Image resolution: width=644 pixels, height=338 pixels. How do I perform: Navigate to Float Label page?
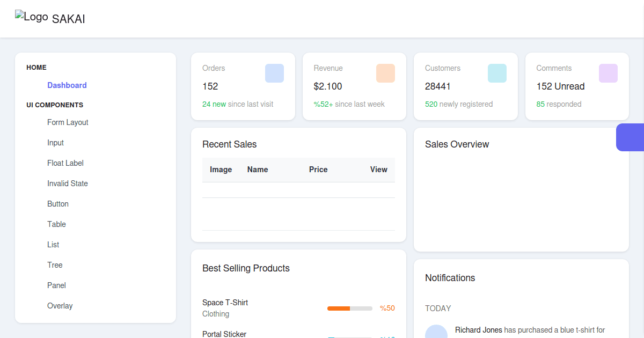click(x=65, y=163)
